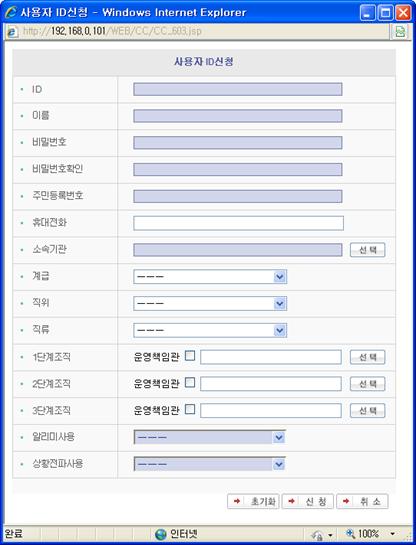
Task: Cancel with the 취소 button
Action: 362,501
